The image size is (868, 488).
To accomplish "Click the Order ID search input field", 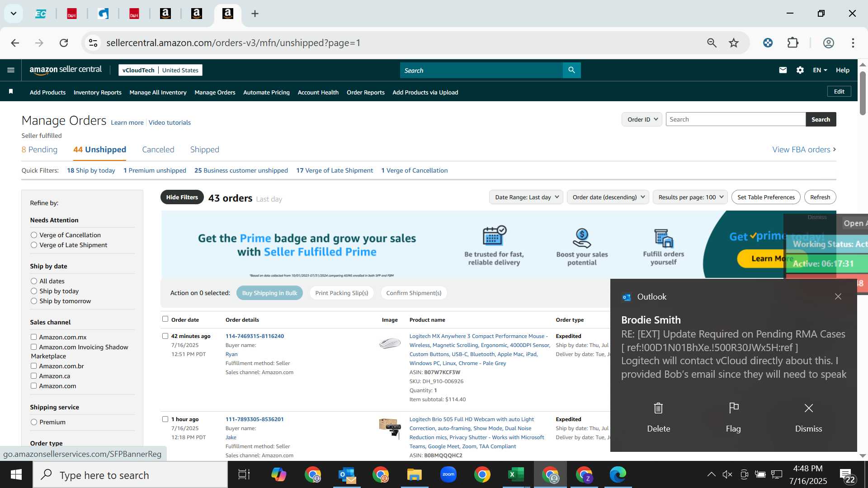I will coord(736,119).
